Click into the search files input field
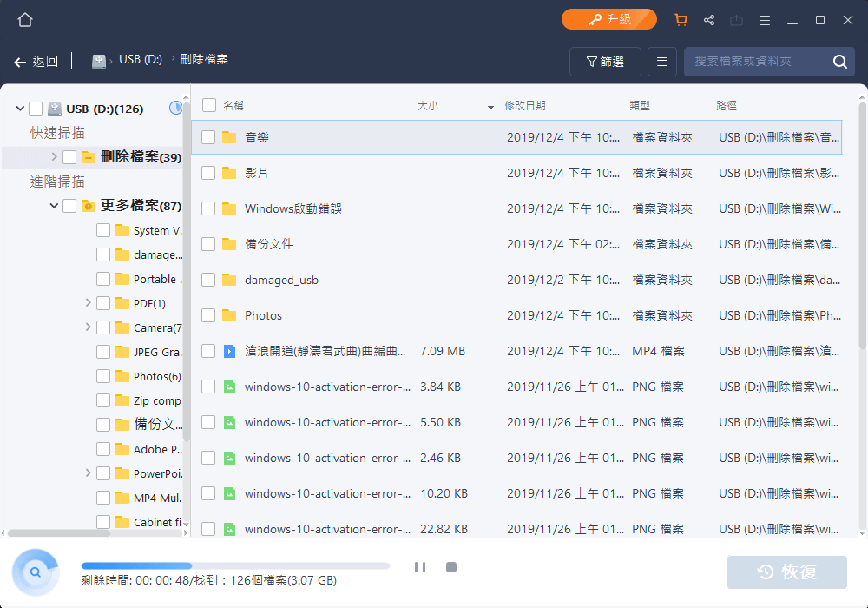 coord(753,62)
